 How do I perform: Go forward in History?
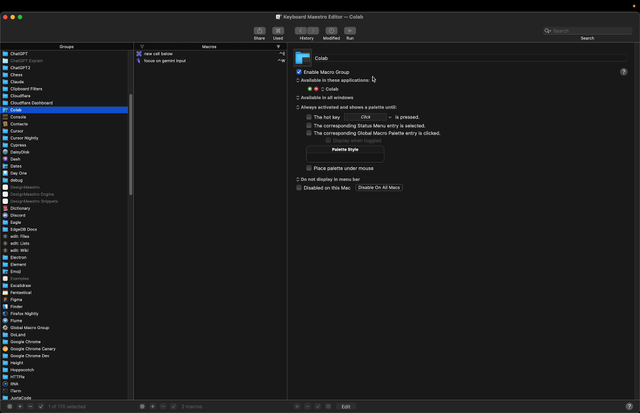click(x=313, y=31)
